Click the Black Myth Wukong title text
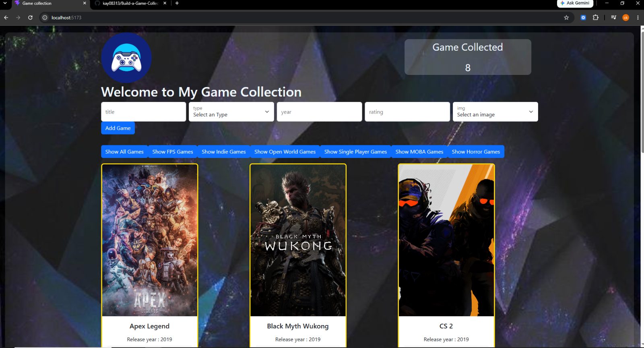 [298, 326]
